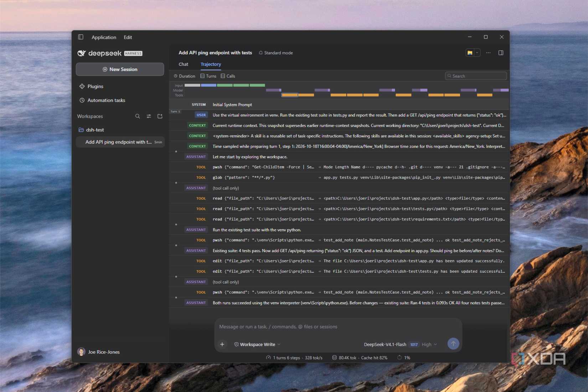This screenshot has height=392, width=588.
Task: Click the outlined orange Tools timeline segment
Action: coord(290,95)
